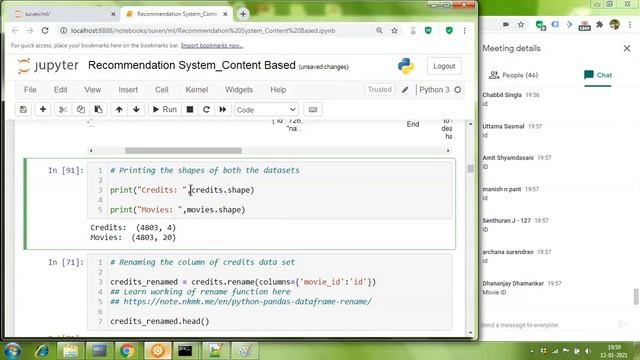Screen dimensions: 640x360
Task: Open the Help menu
Action: pyautogui.click(x=278, y=90)
